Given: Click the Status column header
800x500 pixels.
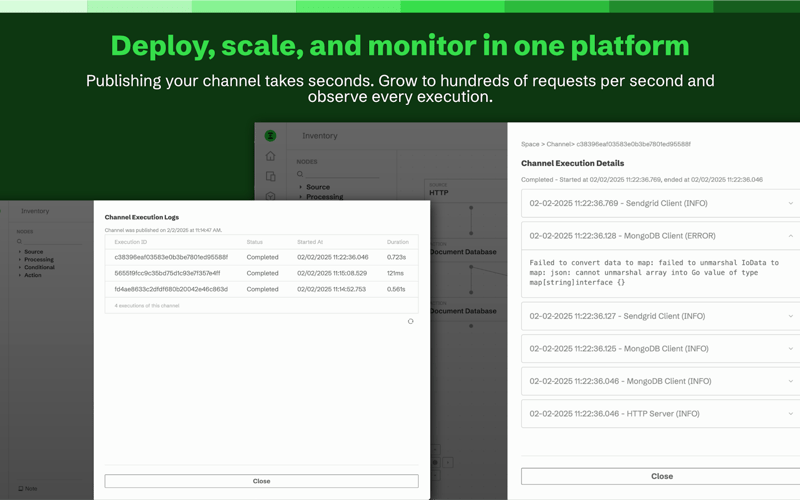Looking at the screenshot, I should tap(255, 242).
